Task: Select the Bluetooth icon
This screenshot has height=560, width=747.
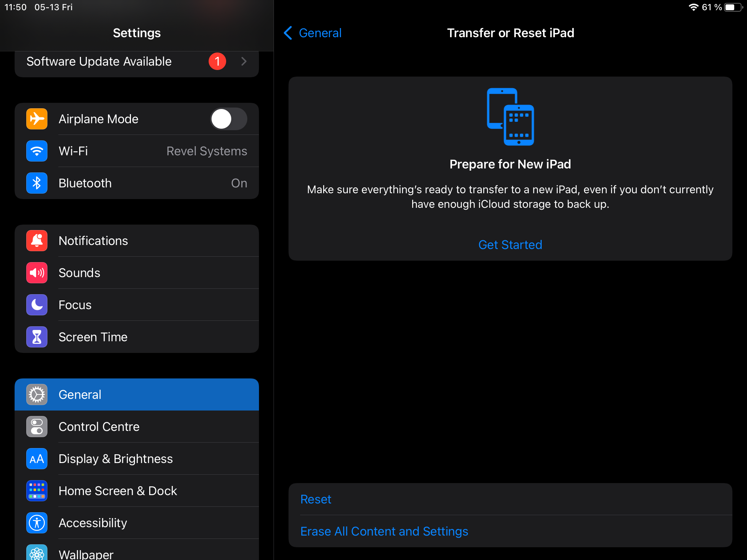Action: [x=36, y=183]
